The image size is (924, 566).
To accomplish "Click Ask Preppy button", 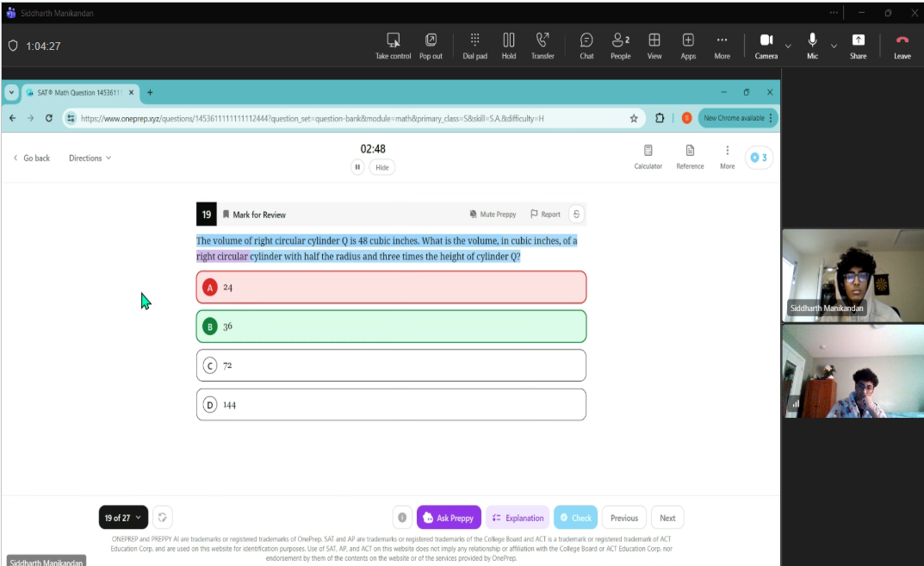I will coord(449,518).
